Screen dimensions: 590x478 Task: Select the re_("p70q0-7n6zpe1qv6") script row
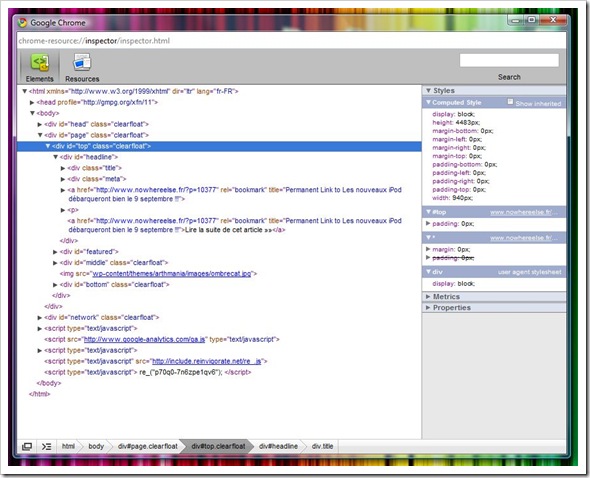148,372
